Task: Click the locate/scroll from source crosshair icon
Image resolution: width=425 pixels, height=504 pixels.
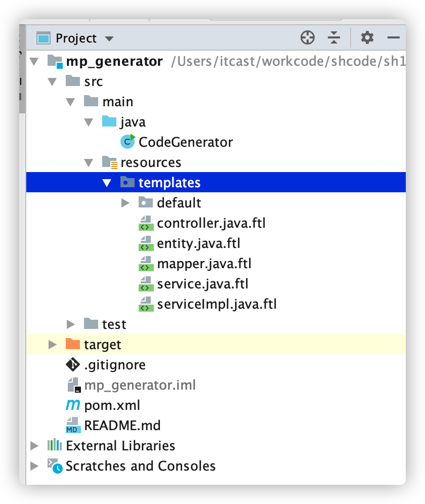Action: point(308,38)
